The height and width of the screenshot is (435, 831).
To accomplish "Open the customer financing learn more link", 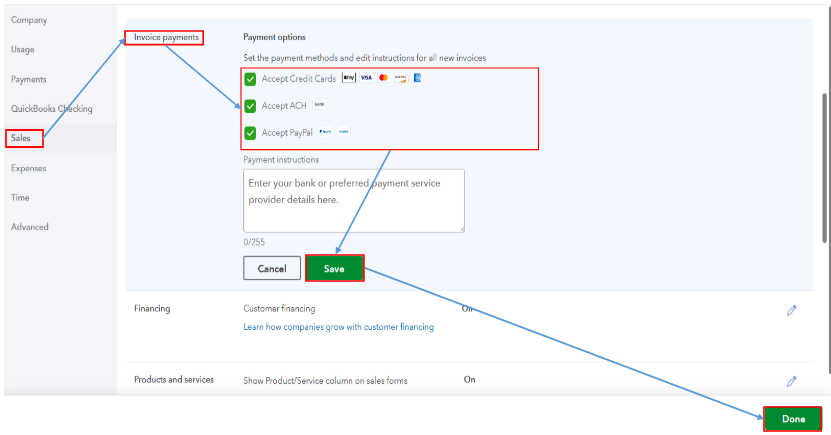I will click(x=339, y=327).
